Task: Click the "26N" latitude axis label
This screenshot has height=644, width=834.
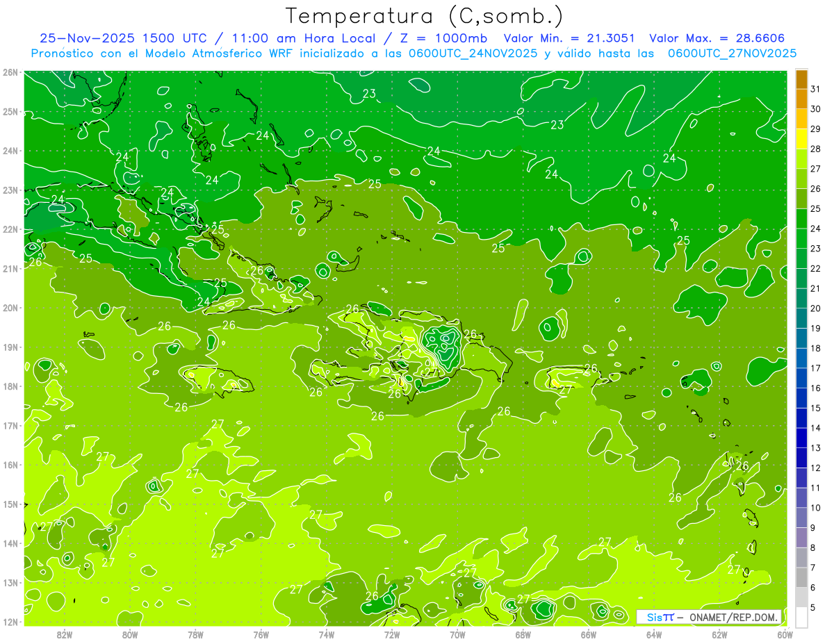Action: 10,72
